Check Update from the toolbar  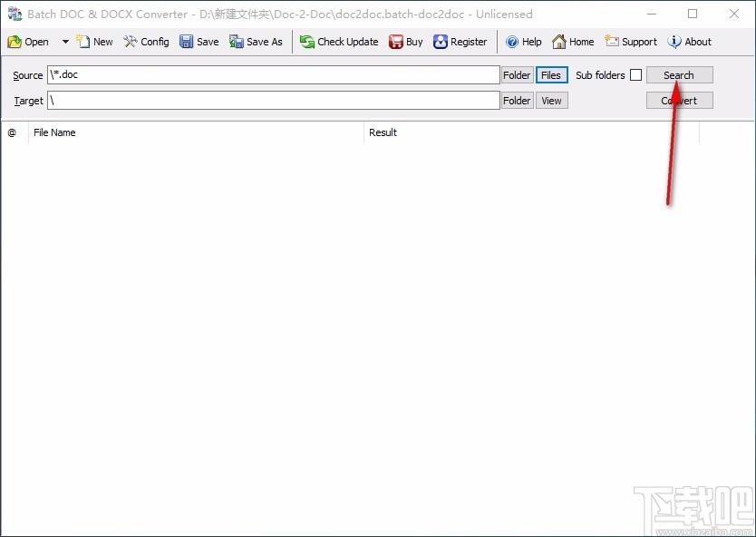(339, 42)
